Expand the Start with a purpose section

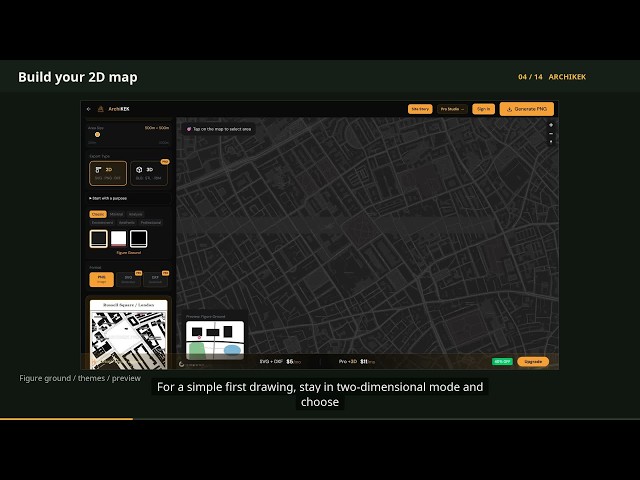pos(129,198)
